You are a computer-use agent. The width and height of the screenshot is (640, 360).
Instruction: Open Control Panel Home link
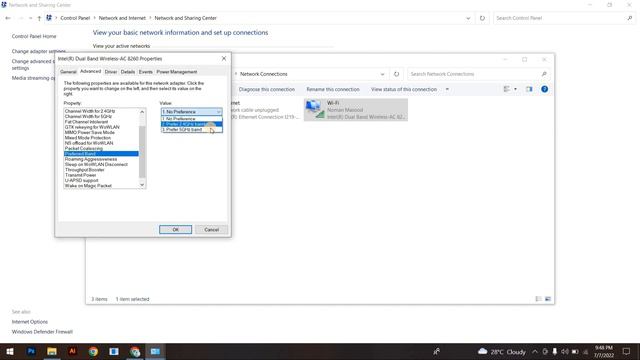pyautogui.click(x=34, y=36)
